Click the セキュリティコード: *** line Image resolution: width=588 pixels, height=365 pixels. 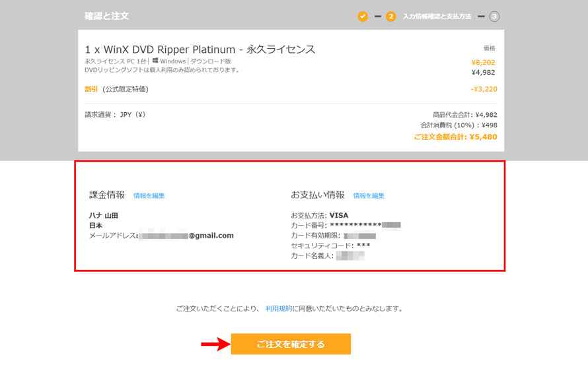(330, 246)
